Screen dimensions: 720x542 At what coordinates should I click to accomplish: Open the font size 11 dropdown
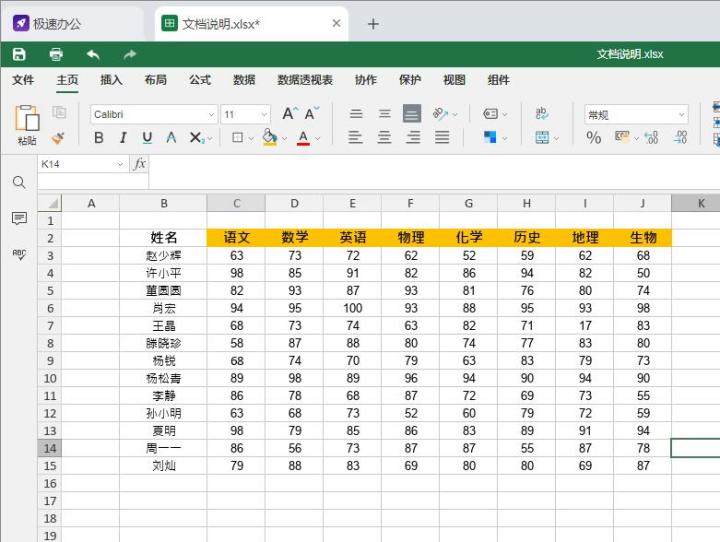coord(264,114)
